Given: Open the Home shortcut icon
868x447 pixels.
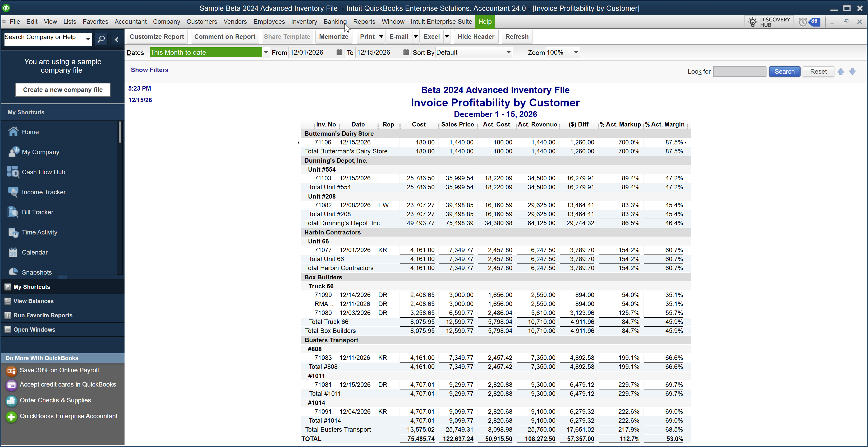Looking at the screenshot, I should pyautogui.click(x=13, y=131).
